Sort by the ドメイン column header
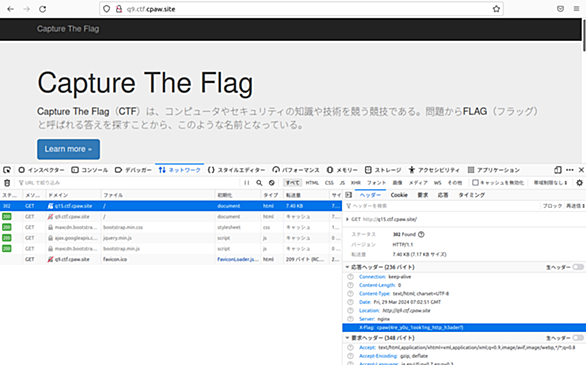The width and height of the screenshot is (586, 365). 73,195
